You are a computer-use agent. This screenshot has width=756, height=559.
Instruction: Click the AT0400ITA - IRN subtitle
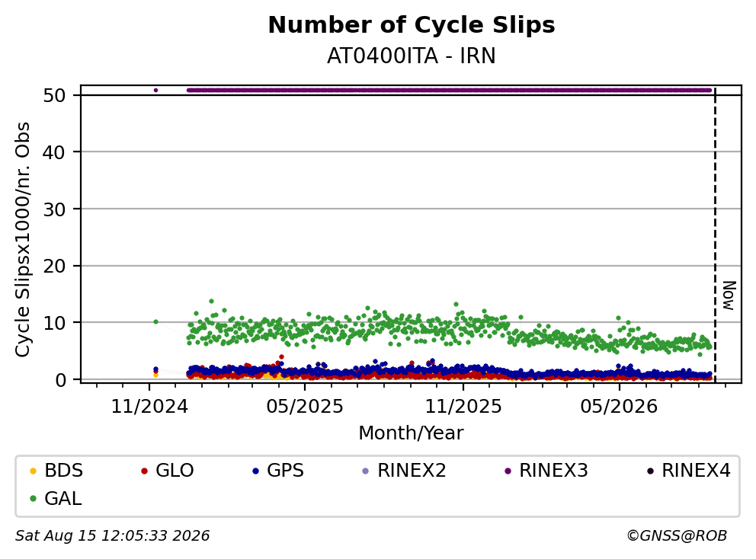coord(412,56)
